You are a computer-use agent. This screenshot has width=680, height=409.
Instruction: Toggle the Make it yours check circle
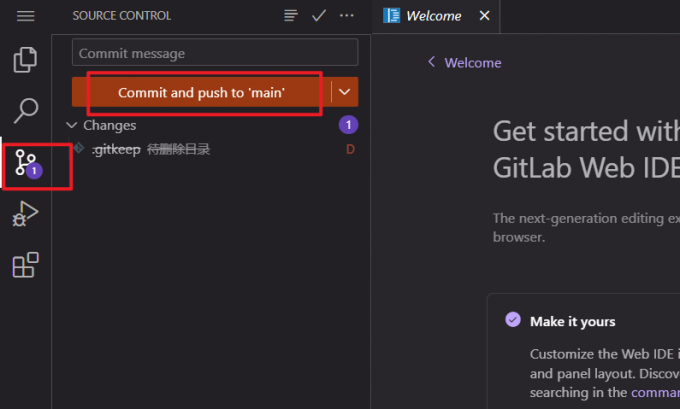(x=513, y=321)
